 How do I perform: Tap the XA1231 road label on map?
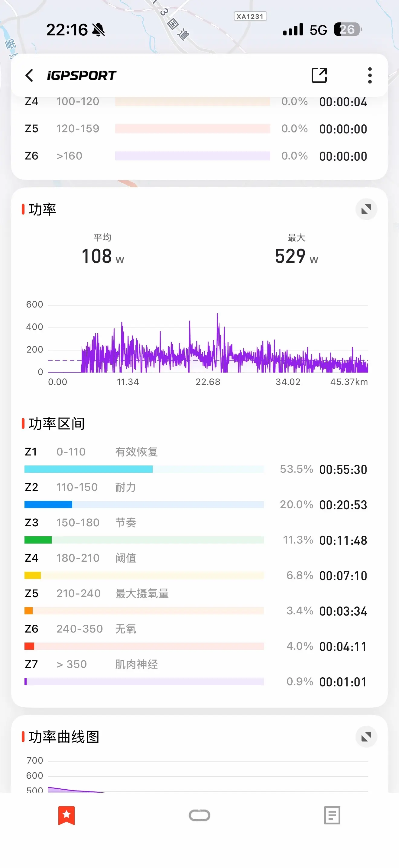click(x=250, y=16)
